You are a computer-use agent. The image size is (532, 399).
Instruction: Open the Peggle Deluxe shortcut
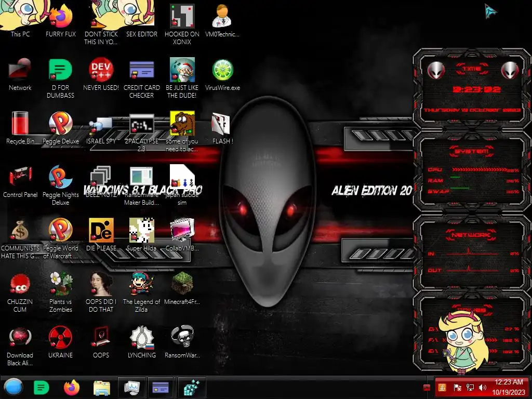61,127
